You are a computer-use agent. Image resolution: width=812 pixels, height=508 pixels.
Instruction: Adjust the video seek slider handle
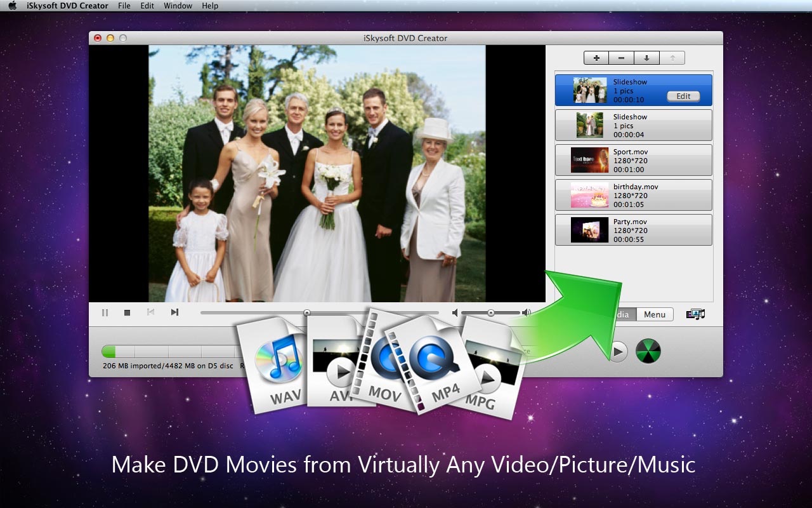coord(307,312)
